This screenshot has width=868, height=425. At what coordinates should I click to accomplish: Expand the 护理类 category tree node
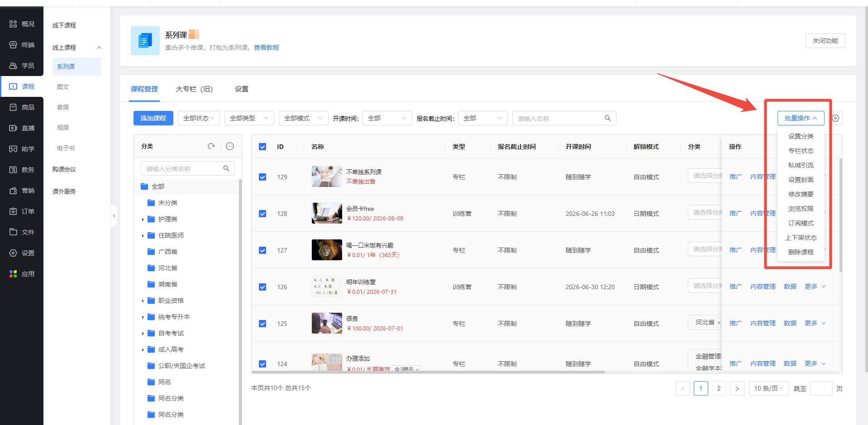coord(143,220)
